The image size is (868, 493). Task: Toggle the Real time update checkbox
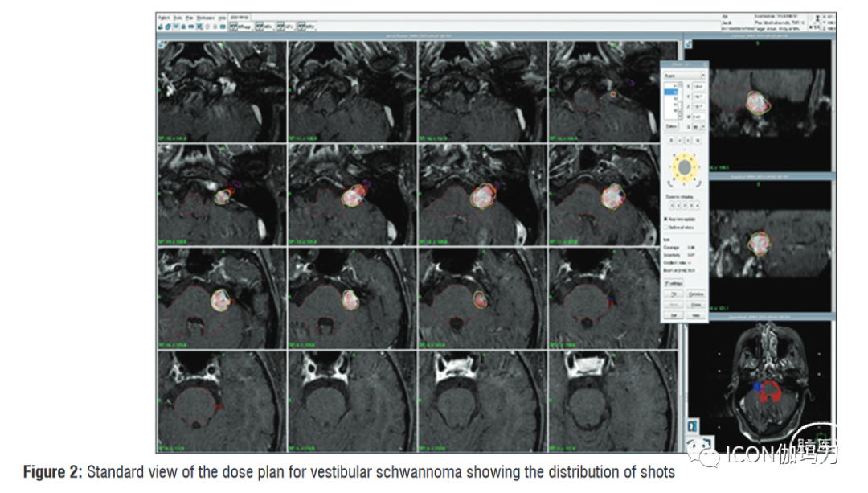click(x=665, y=220)
